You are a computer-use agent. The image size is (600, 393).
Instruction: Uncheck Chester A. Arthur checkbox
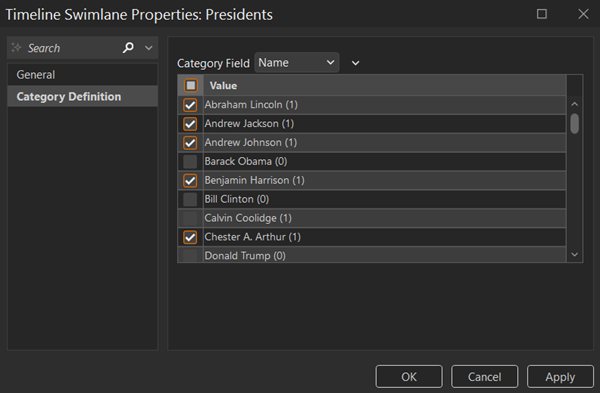(190, 237)
